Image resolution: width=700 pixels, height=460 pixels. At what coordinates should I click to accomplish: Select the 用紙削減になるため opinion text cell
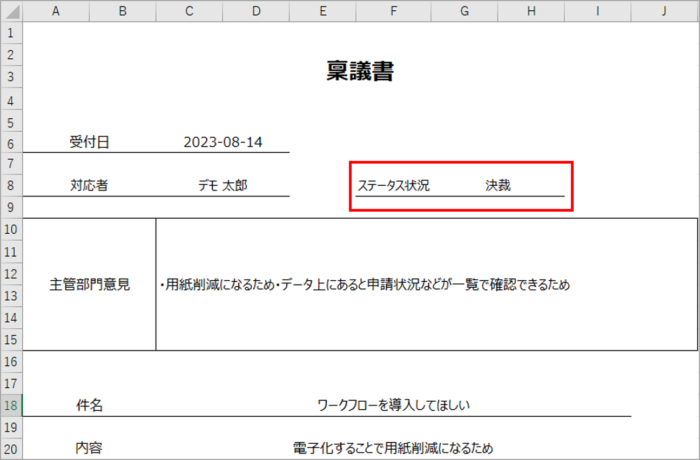coord(427,284)
